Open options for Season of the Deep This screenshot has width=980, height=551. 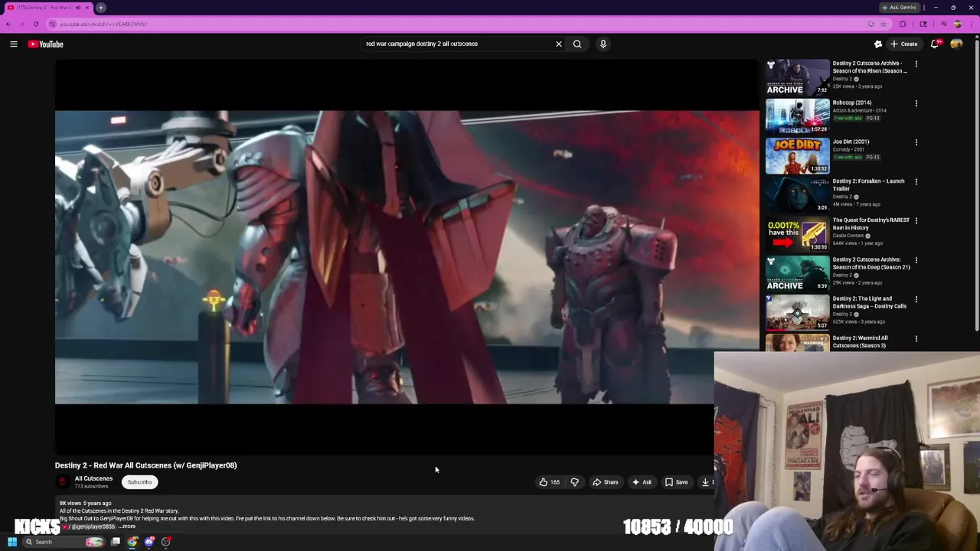pyautogui.click(x=916, y=260)
